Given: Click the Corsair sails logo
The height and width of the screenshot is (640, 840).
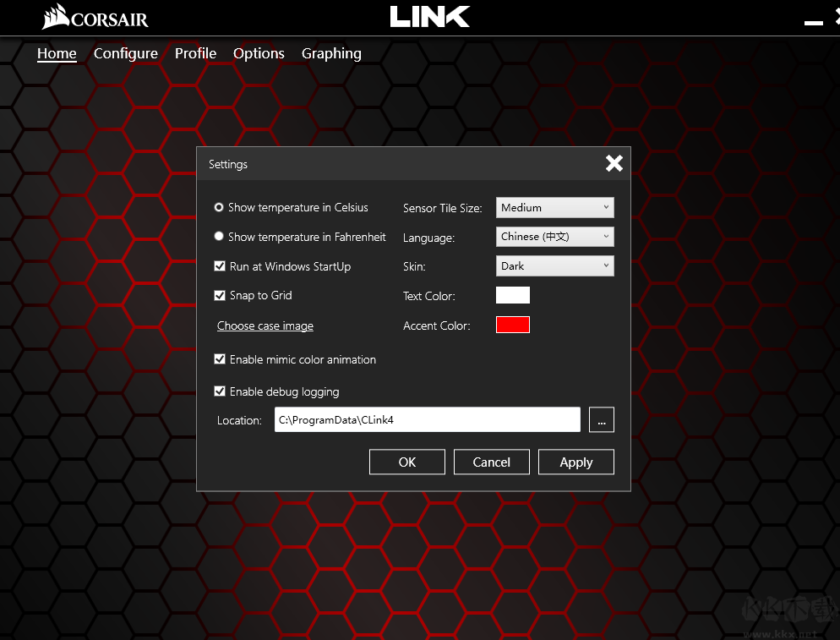Looking at the screenshot, I should 52,16.
